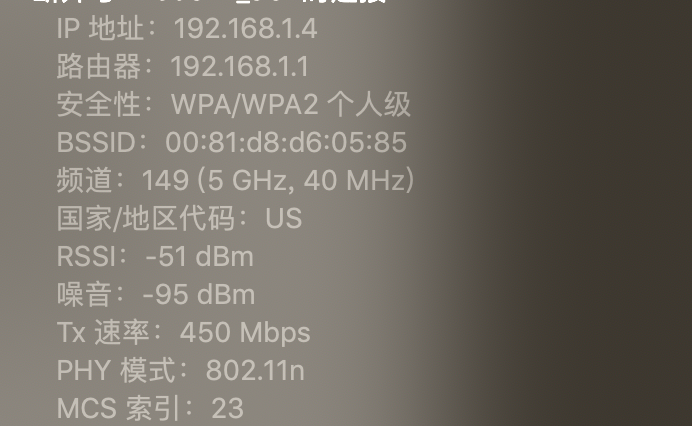
Task: Select the 噪音 label
Action: (x=84, y=294)
